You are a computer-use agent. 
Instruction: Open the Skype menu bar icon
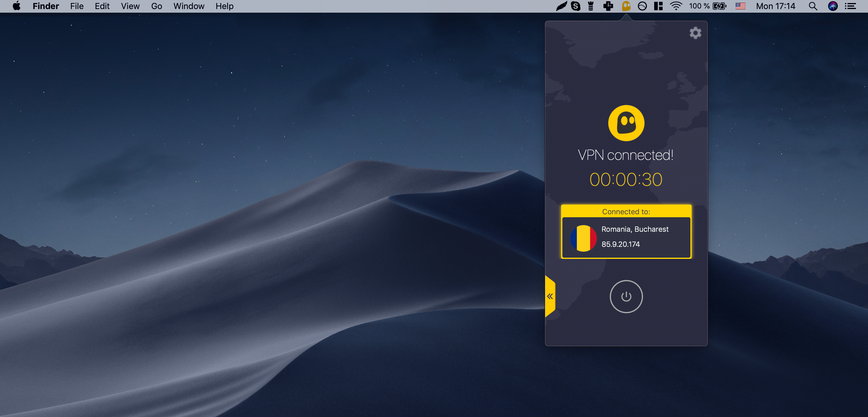point(576,6)
